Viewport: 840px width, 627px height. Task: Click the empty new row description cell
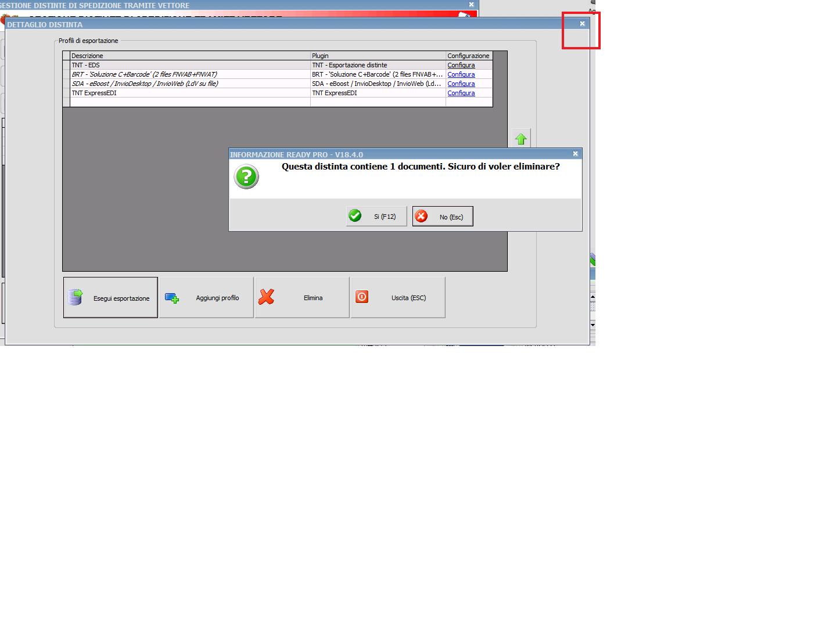pyautogui.click(x=190, y=102)
